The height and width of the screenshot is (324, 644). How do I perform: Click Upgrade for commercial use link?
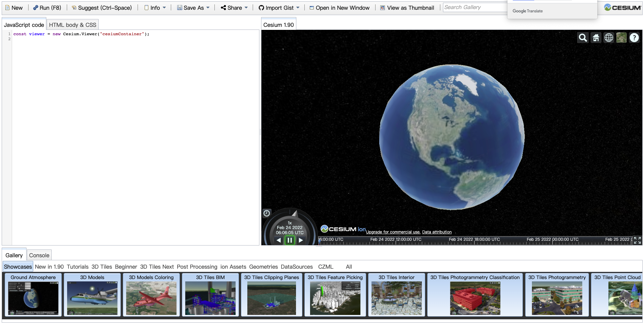[x=393, y=232]
